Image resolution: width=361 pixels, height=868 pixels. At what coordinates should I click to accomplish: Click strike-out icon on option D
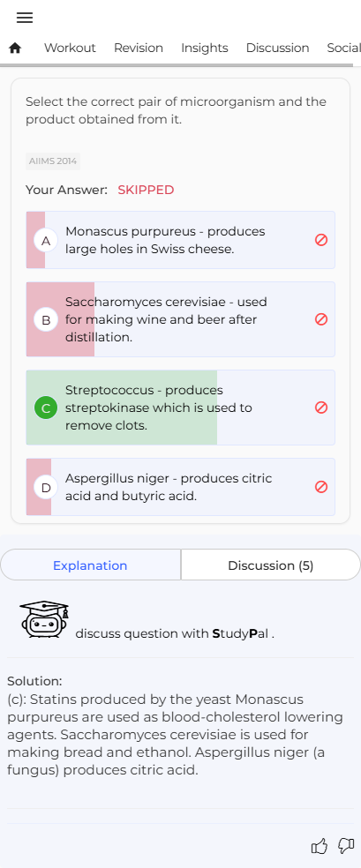click(x=321, y=487)
